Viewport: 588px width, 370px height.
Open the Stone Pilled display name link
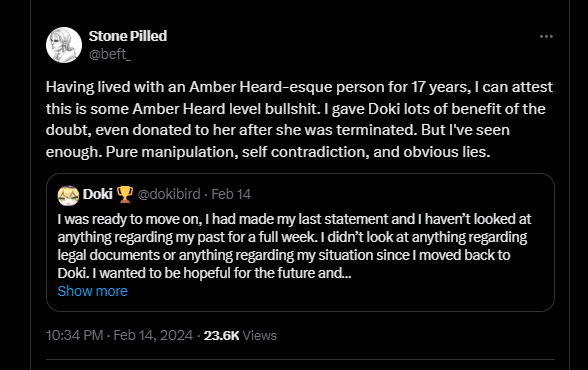tap(128, 36)
